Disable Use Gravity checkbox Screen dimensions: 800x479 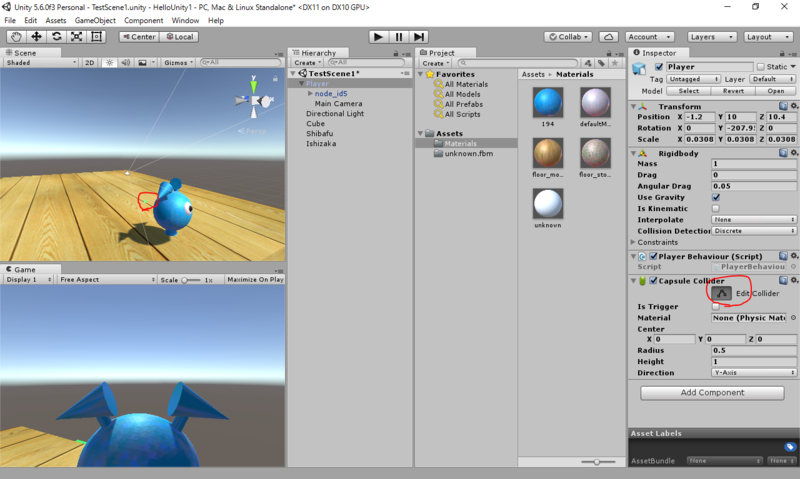(716, 197)
